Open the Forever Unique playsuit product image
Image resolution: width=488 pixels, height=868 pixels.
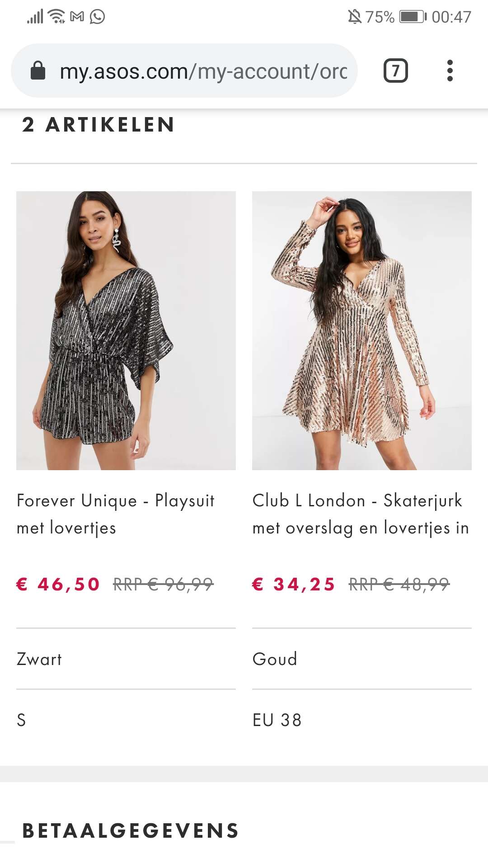coord(126,330)
